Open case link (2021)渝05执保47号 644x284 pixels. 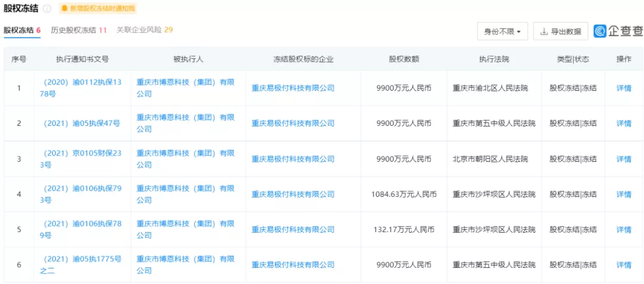(82, 124)
